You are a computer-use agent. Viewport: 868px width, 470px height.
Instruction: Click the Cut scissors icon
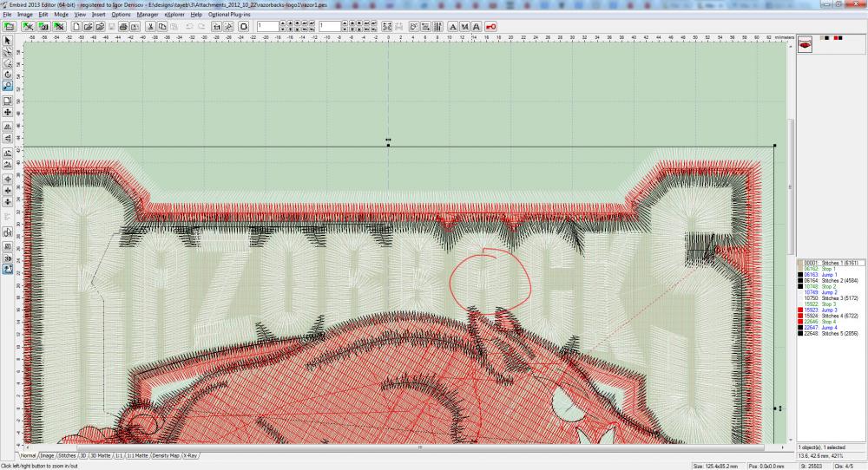point(150,27)
